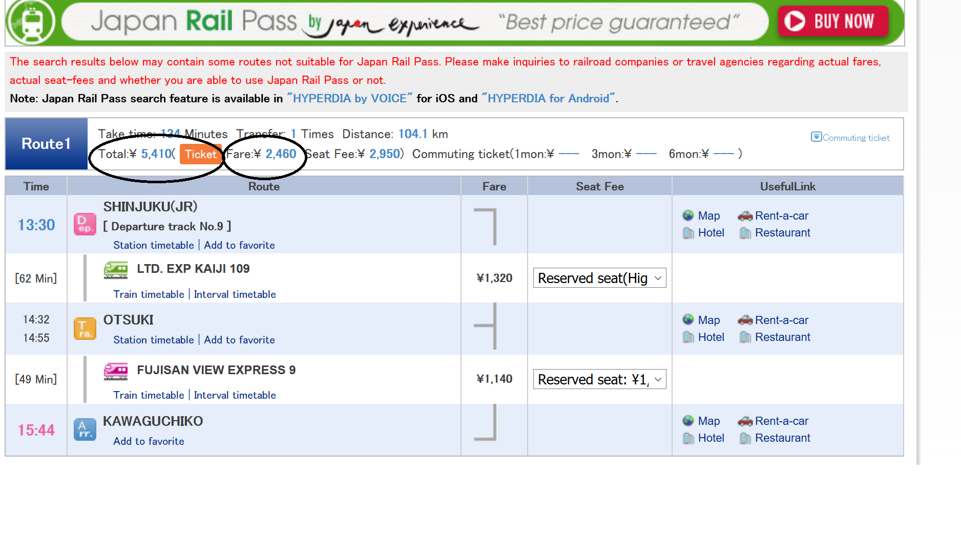The image size is (961, 560).
Task: Click the Restaurant building icon for Kawaguchiko
Action: coord(745,438)
